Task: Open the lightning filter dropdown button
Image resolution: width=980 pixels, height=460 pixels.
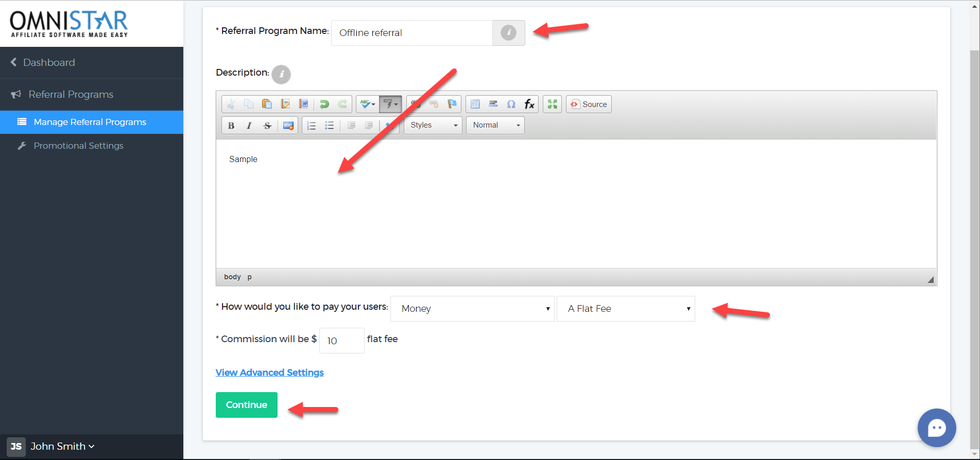Action: (x=390, y=104)
